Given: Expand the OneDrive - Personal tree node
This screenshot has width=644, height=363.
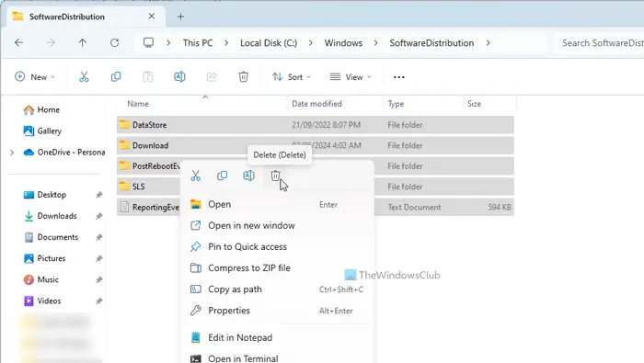Looking at the screenshot, I should (x=12, y=153).
